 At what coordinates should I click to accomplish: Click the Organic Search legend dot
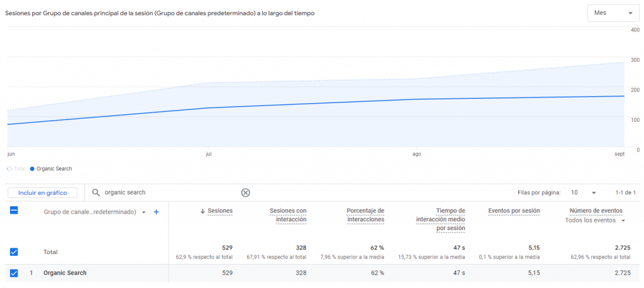pyautogui.click(x=32, y=169)
